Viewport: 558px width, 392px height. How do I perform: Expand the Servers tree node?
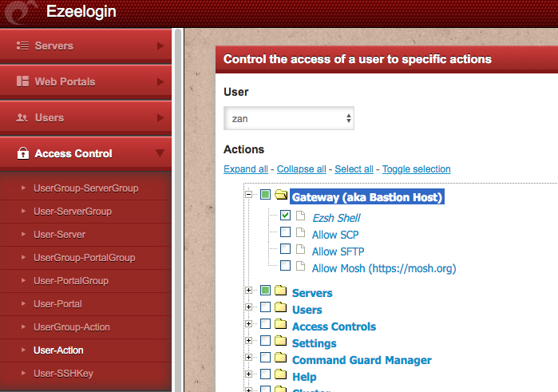click(x=249, y=290)
